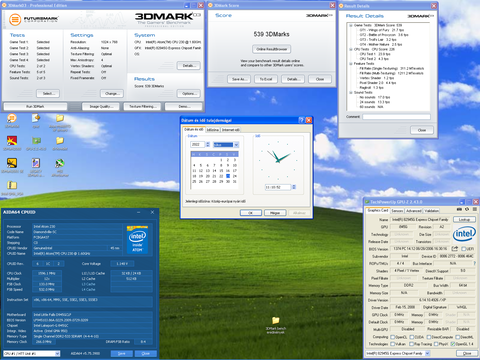Open the CPU core dropdown in AIDA64 CPUID

pos(32,353)
